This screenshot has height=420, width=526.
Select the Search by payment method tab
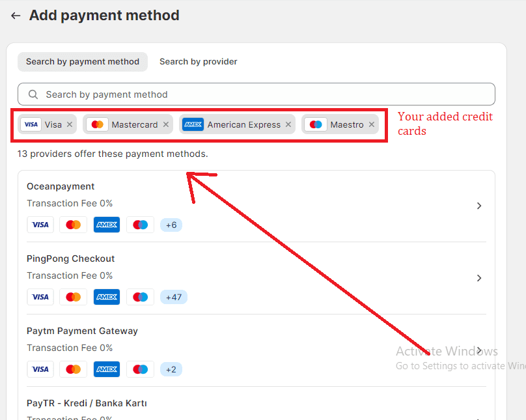[x=83, y=62]
